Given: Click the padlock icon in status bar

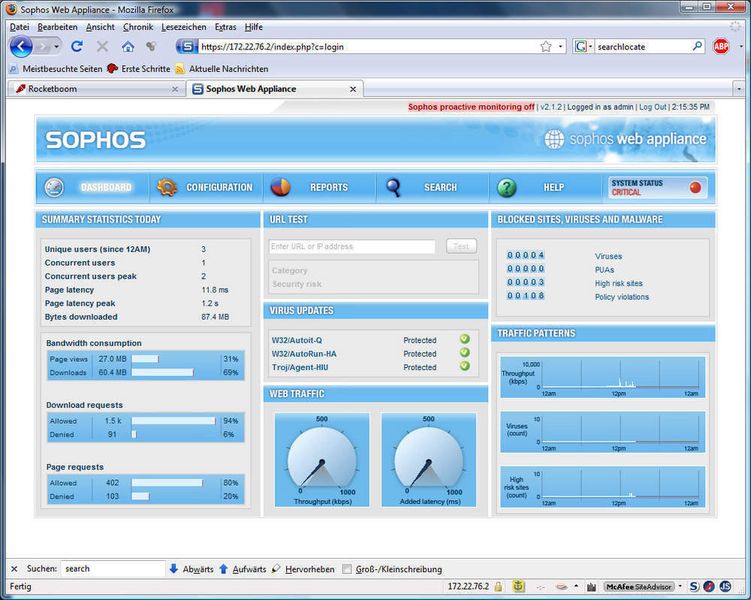Looking at the screenshot, I should [x=498, y=587].
